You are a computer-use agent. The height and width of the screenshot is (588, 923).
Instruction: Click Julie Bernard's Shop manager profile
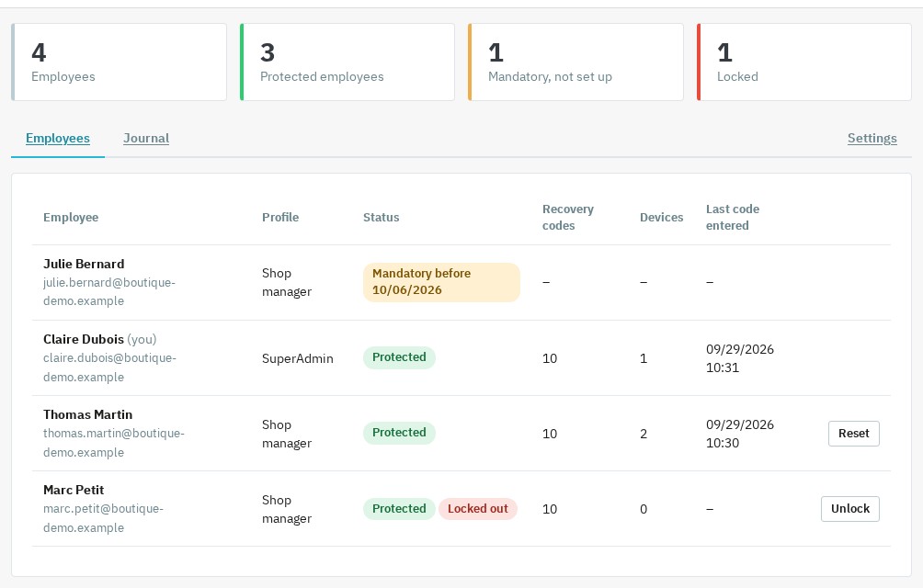click(287, 282)
